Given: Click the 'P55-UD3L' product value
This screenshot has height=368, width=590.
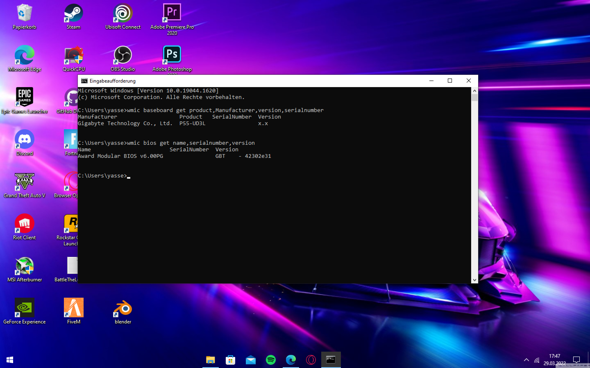Looking at the screenshot, I should [192, 123].
